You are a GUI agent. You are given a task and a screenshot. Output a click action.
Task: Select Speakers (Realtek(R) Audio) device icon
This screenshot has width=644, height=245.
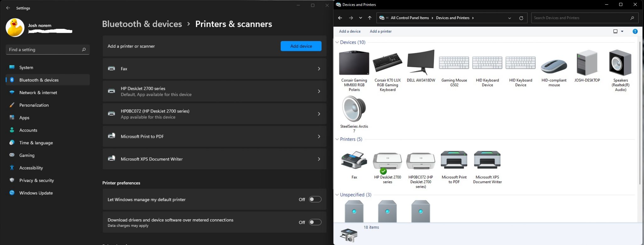coord(620,63)
